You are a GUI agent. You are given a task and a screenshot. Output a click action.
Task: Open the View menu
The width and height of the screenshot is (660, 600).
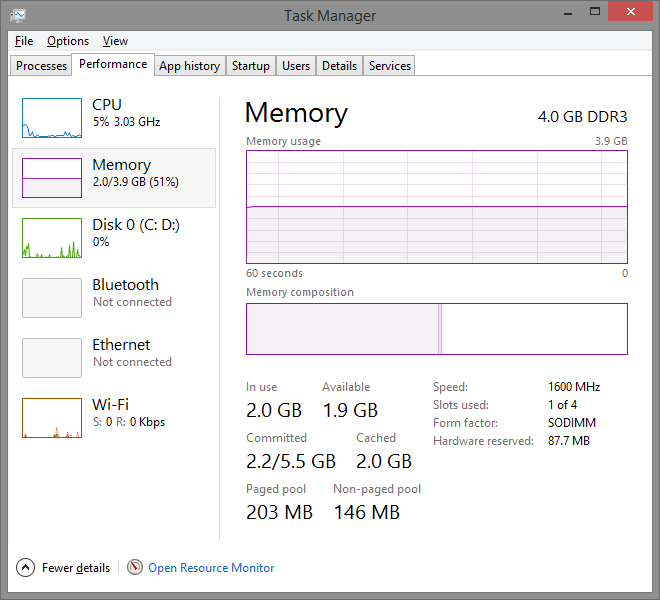(x=115, y=41)
